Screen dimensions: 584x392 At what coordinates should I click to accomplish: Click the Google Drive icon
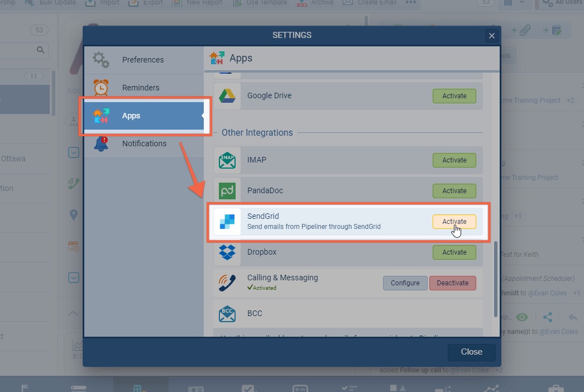point(227,96)
